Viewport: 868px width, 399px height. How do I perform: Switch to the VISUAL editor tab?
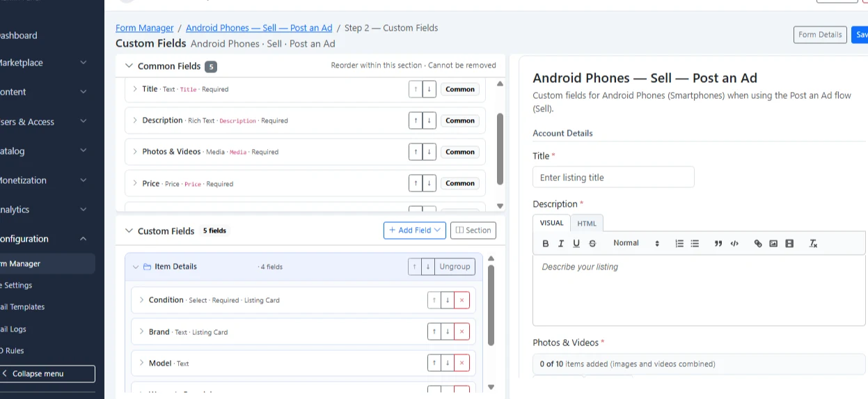click(552, 223)
